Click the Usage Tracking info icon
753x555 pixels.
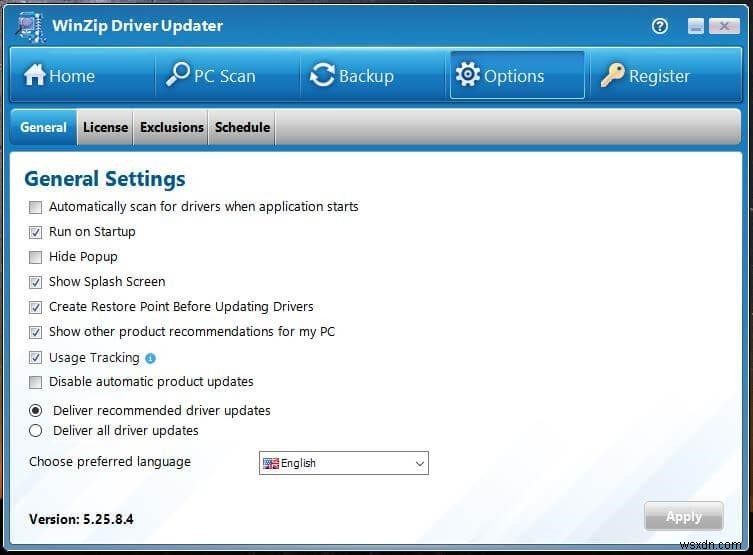pyautogui.click(x=150, y=359)
